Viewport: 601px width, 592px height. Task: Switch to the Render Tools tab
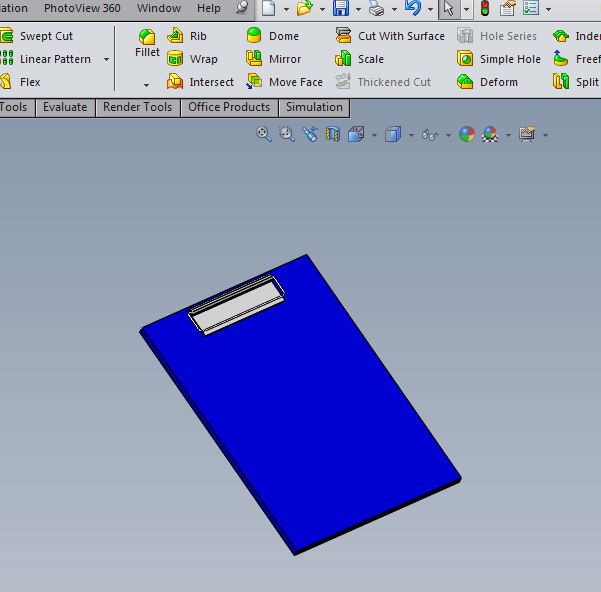pos(138,107)
